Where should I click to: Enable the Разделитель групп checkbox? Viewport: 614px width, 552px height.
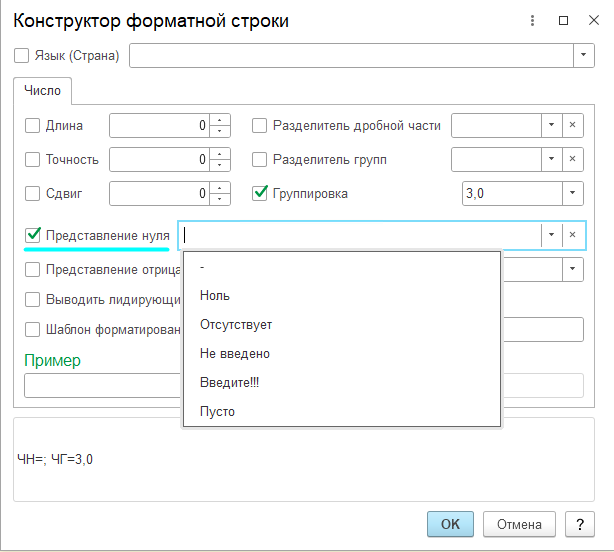260,160
